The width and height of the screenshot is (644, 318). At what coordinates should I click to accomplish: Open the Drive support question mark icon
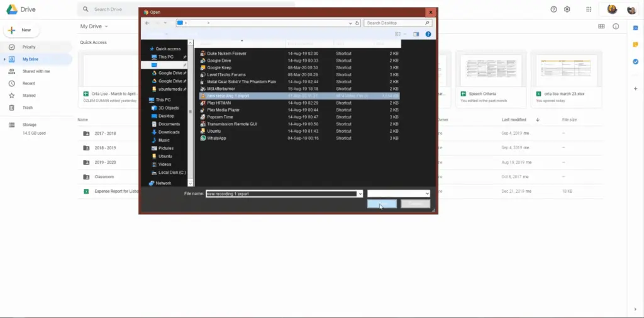tap(553, 9)
